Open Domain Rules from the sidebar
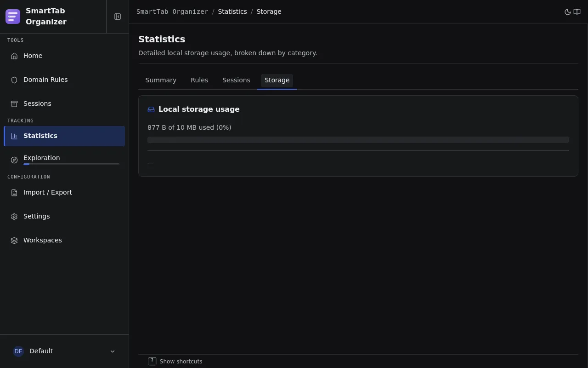 pos(64,80)
